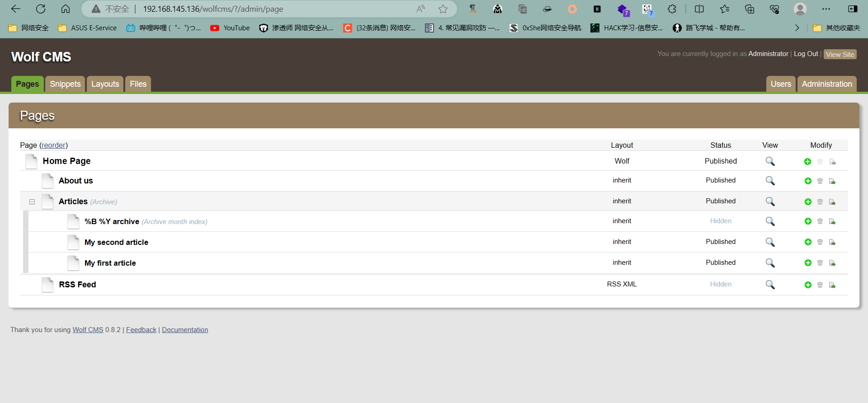
Task: Click the view magnifier for About us
Action: pos(770,181)
